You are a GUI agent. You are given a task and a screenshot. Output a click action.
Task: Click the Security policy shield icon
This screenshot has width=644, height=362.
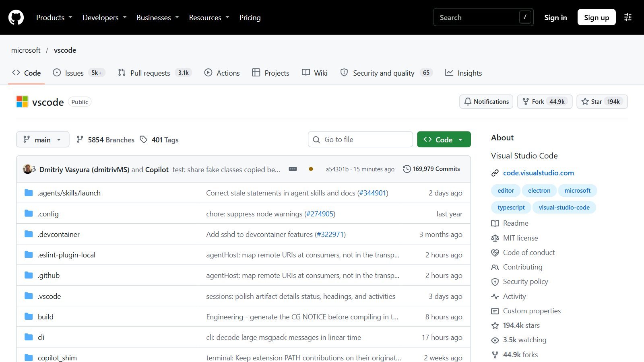(x=495, y=282)
